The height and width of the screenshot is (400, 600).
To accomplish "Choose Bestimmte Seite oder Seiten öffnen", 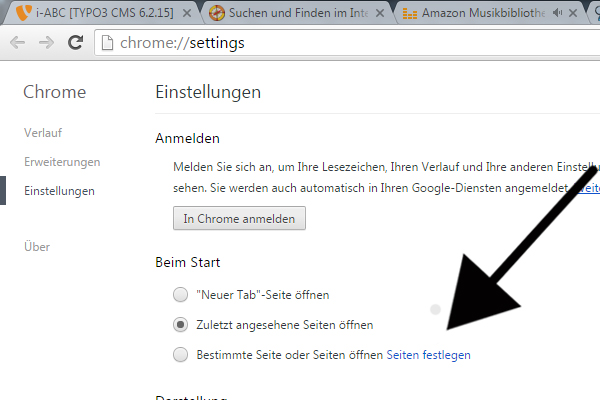I will click(180, 354).
